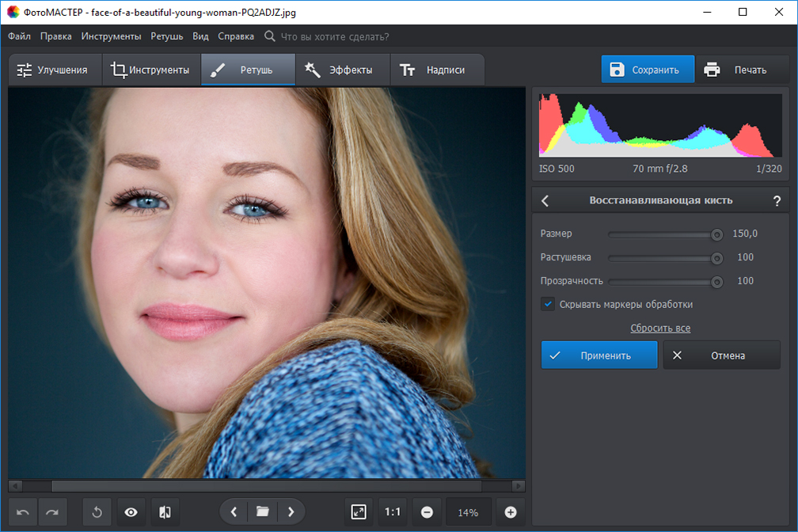Click the scrollbar left arrow
Image resolution: width=798 pixels, height=532 pixels.
15,486
